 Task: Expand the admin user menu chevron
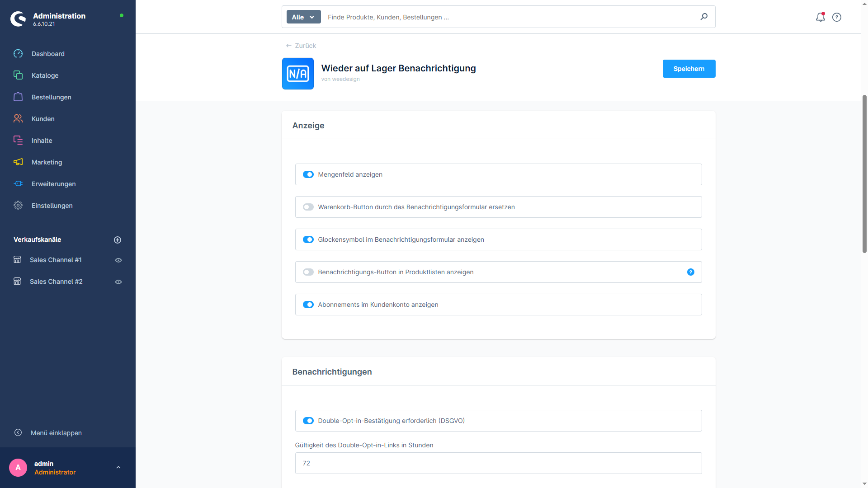click(x=118, y=468)
